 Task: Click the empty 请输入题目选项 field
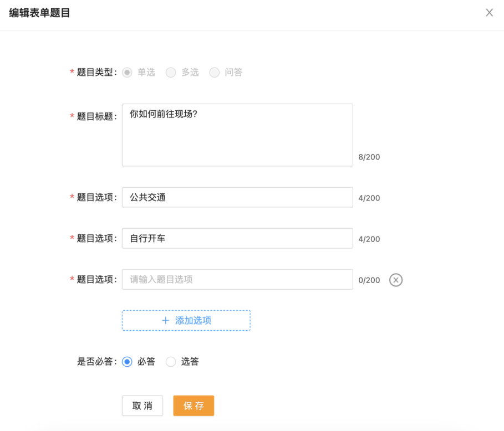[237, 279]
